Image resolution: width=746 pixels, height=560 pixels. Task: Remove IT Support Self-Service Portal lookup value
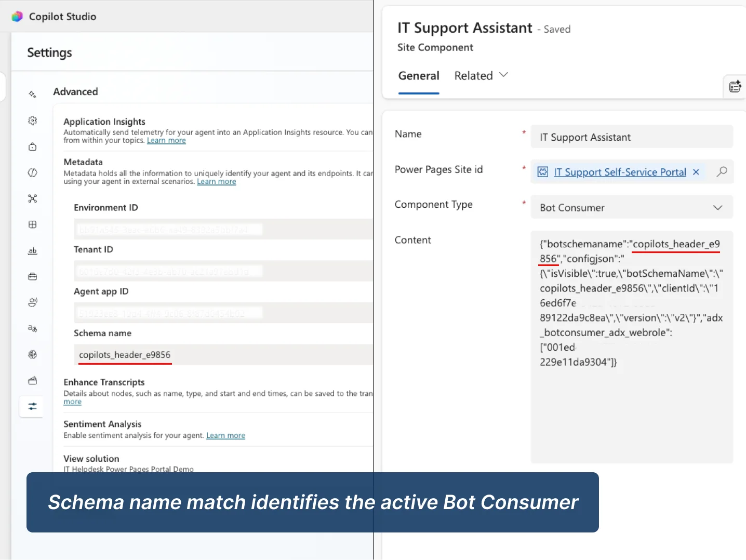coord(696,172)
